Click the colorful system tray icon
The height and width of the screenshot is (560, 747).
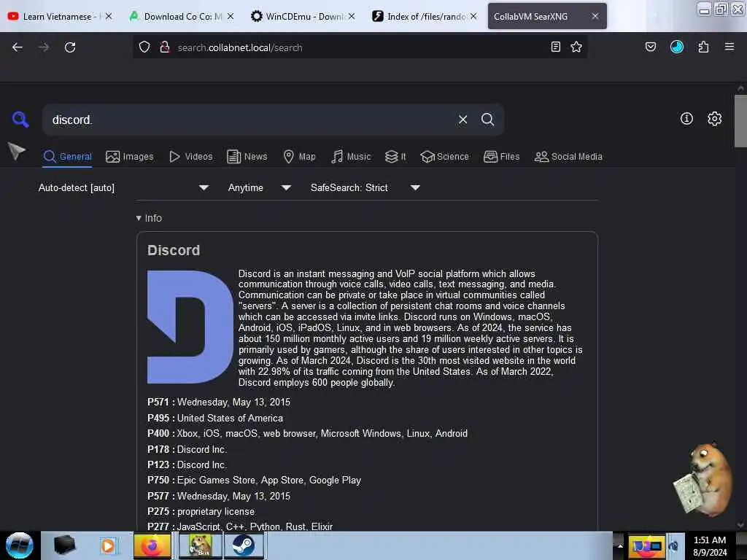[646, 545]
